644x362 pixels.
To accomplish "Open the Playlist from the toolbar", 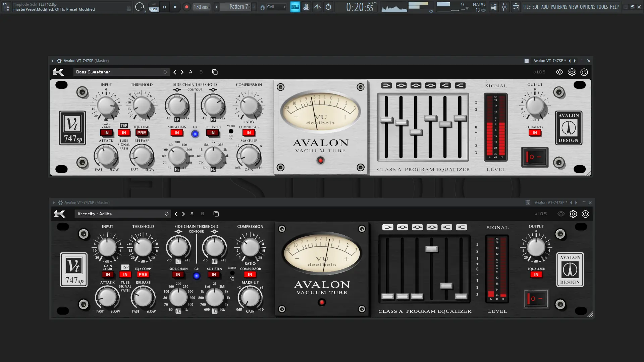I will pos(516,7).
